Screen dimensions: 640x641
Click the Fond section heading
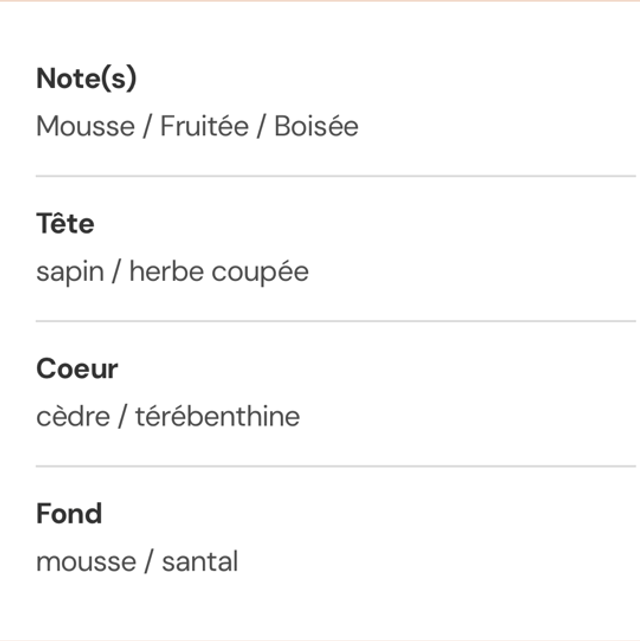point(69,514)
